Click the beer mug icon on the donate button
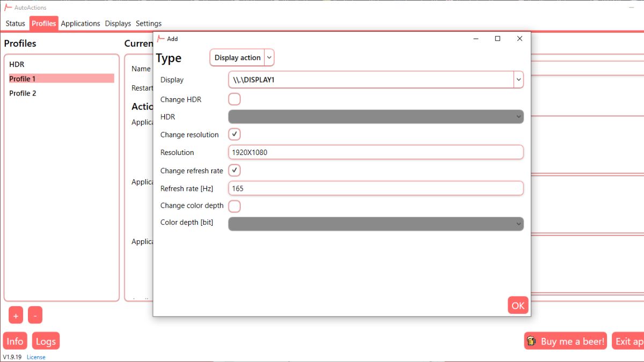 531,341
